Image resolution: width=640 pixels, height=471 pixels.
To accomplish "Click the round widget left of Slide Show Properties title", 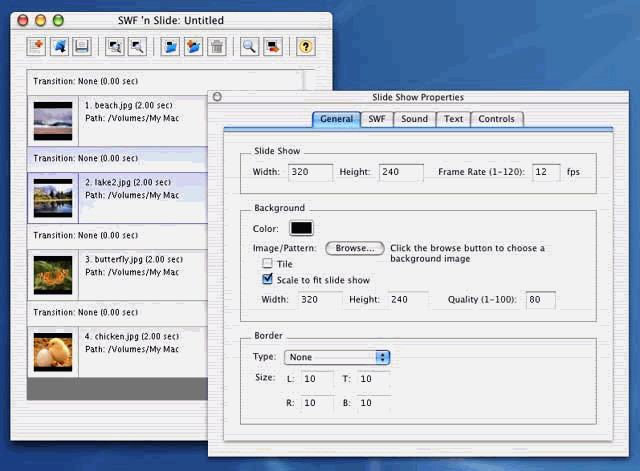I will (217, 97).
